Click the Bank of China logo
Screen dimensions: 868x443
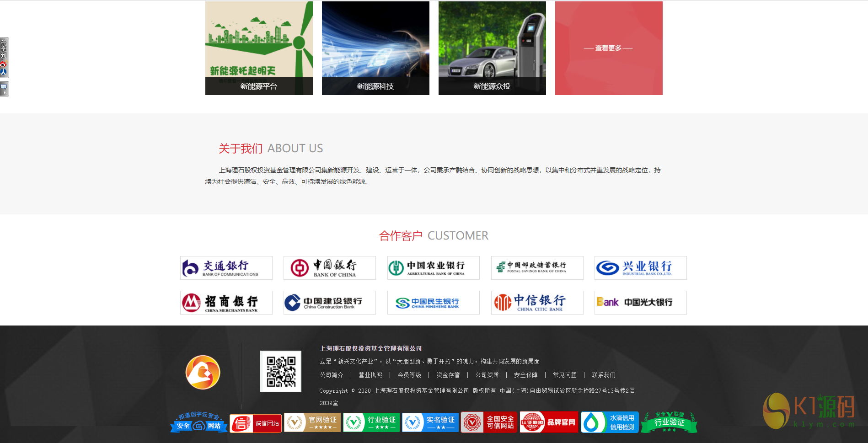(330, 268)
